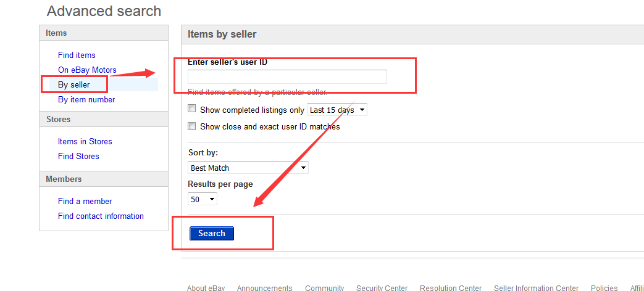Open Find contact information link
The height and width of the screenshot is (291, 644).
tap(101, 216)
